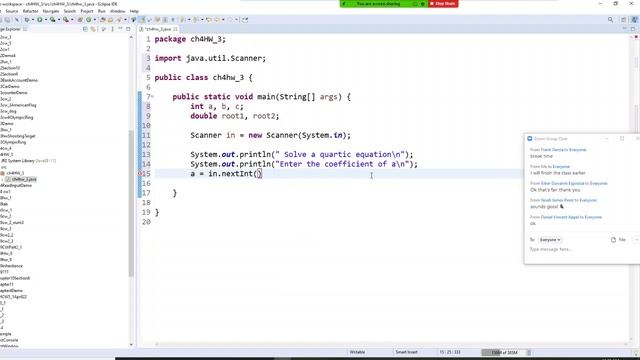
Task: Click the Coverage launch toolbar icon
Action: click(x=53, y=20)
